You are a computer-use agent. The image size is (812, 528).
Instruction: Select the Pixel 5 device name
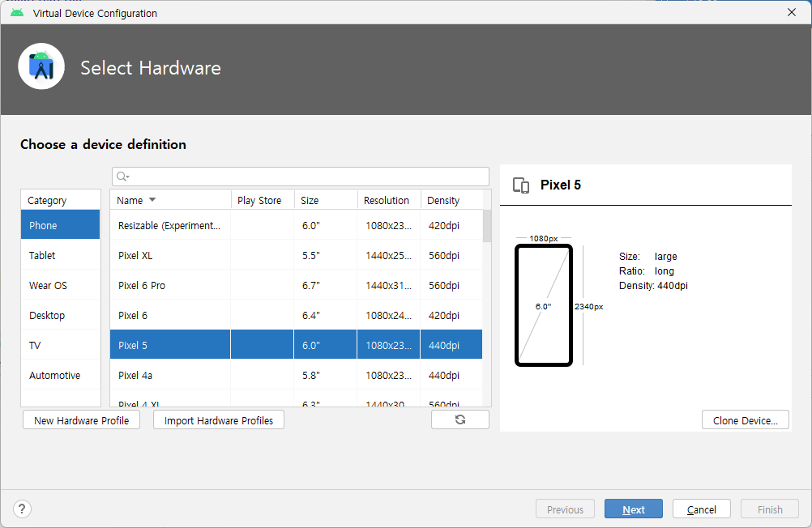pos(133,345)
